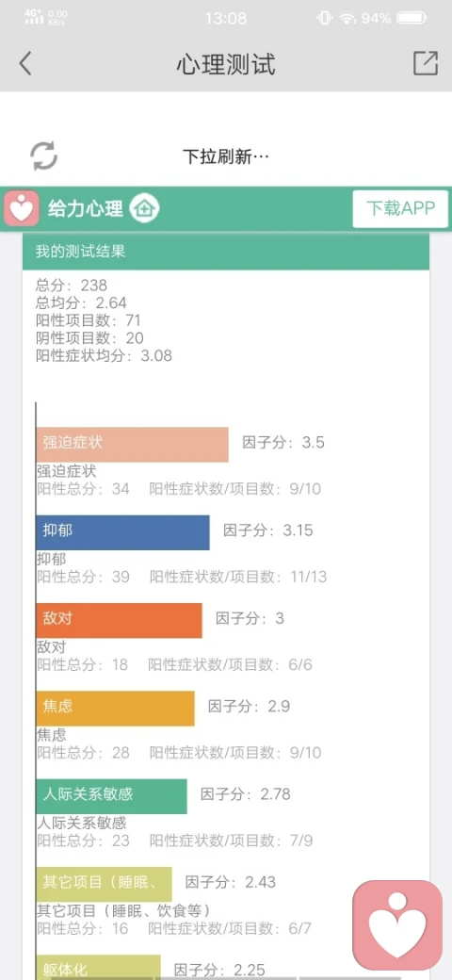Screen dimensions: 452x980
Task: Open the floating pink heart app icon
Action: (x=397, y=925)
